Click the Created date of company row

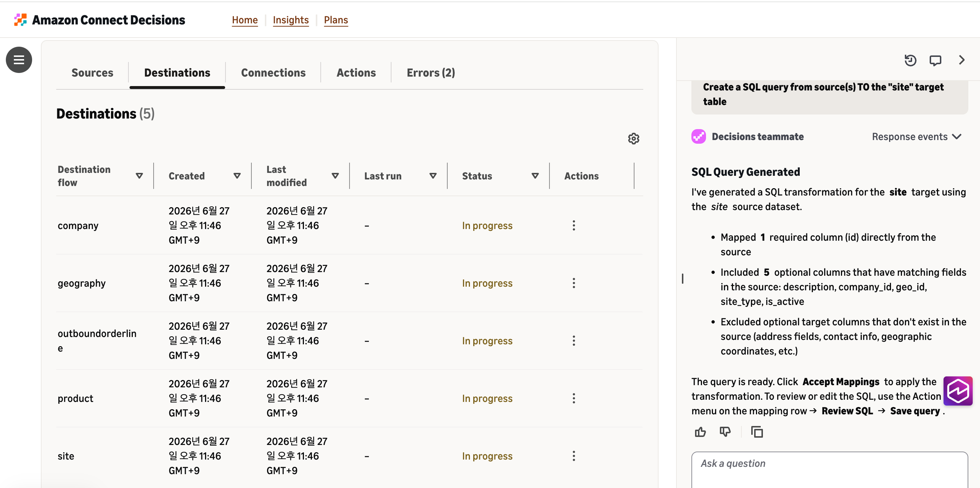click(x=199, y=225)
